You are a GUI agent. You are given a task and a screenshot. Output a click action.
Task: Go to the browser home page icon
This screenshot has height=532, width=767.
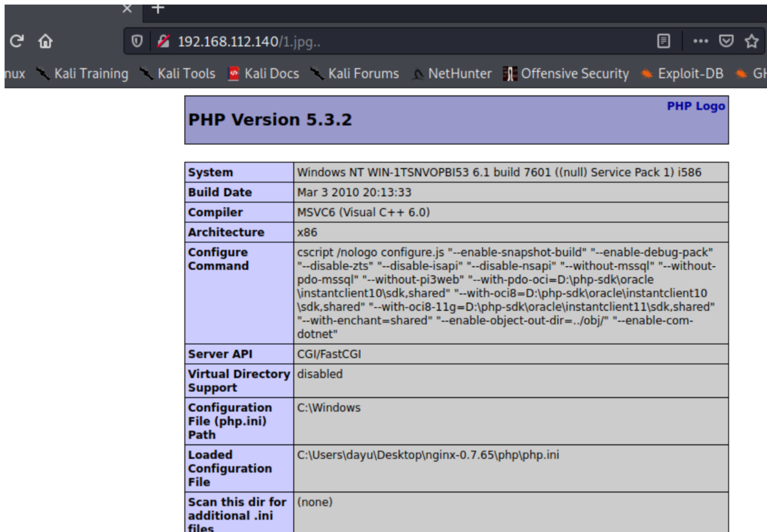tap(45, 41)
